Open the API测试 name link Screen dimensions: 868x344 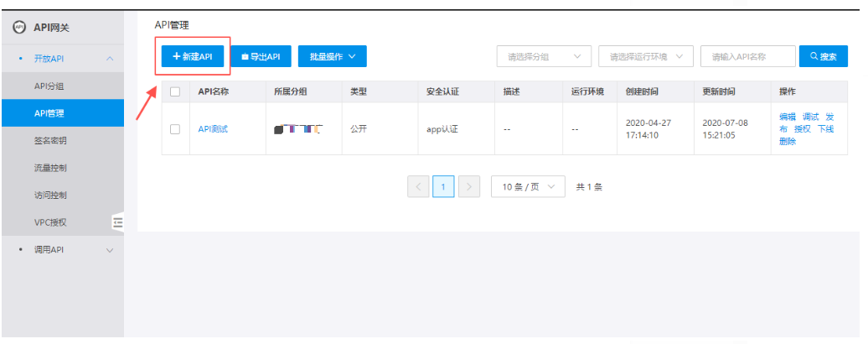[x=213, y=129]
